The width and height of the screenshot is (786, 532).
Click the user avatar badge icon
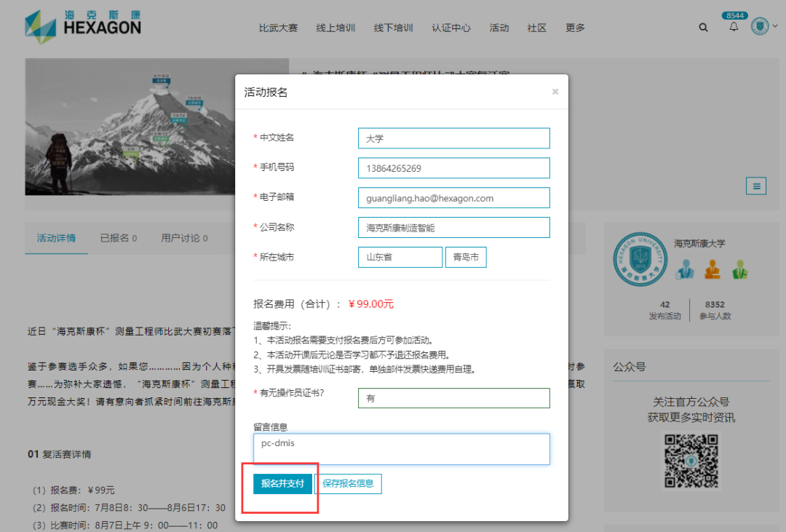759,27
